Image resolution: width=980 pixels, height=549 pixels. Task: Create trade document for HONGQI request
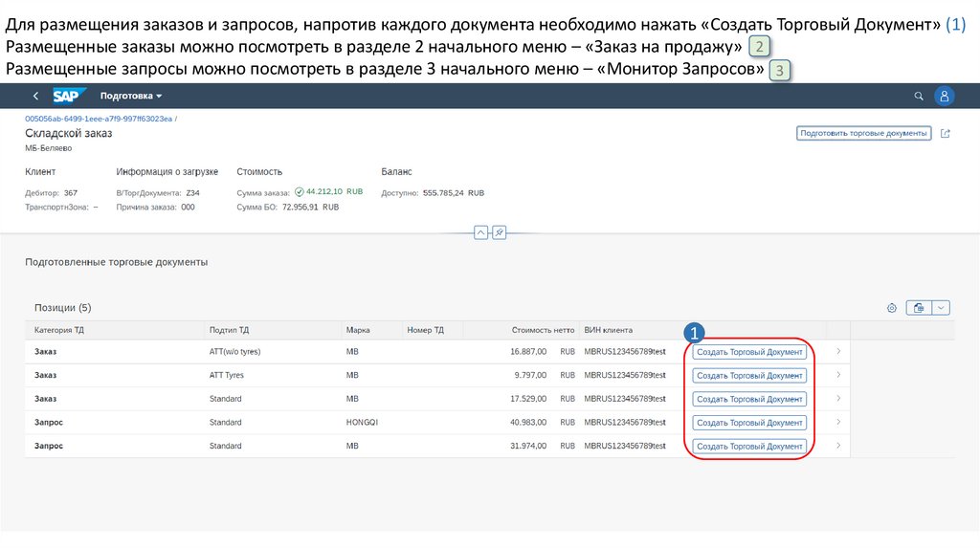click(749, 422)
